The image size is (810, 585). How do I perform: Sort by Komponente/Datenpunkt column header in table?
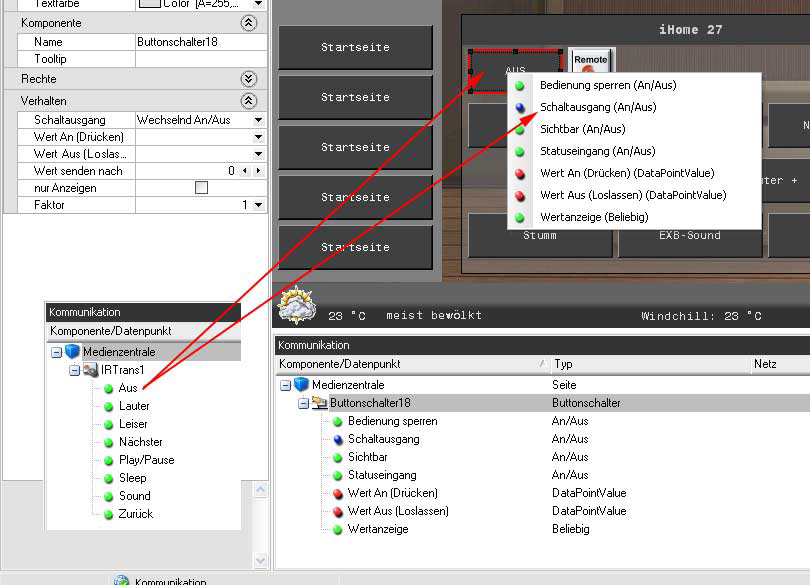coord(412,364)
